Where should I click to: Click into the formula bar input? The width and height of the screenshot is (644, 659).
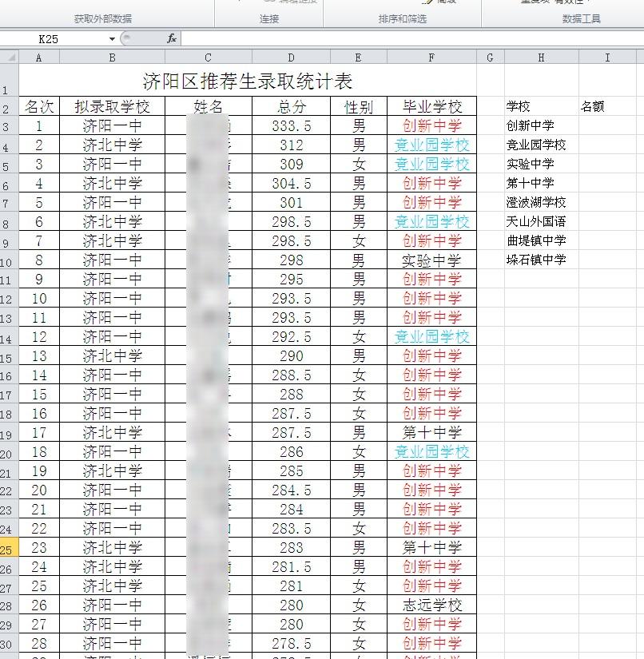pos(412,39)
